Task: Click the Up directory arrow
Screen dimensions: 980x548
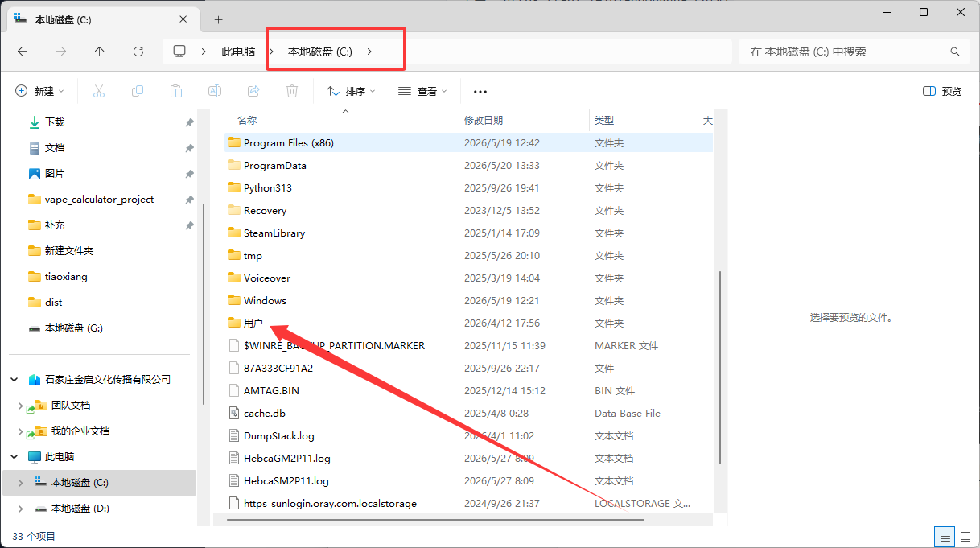Action: click(100, 51)
